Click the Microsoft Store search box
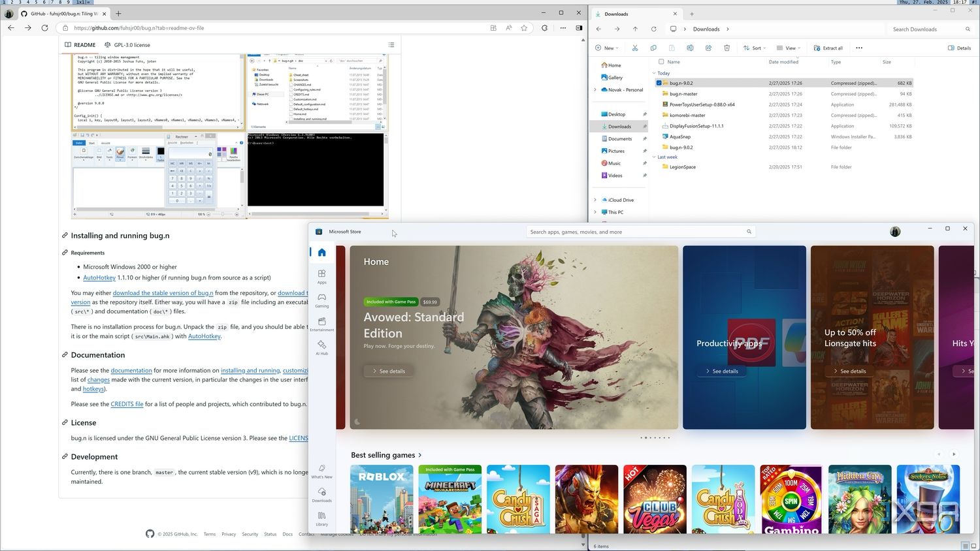This screenshot has width=980, height=551. [640, 232]
